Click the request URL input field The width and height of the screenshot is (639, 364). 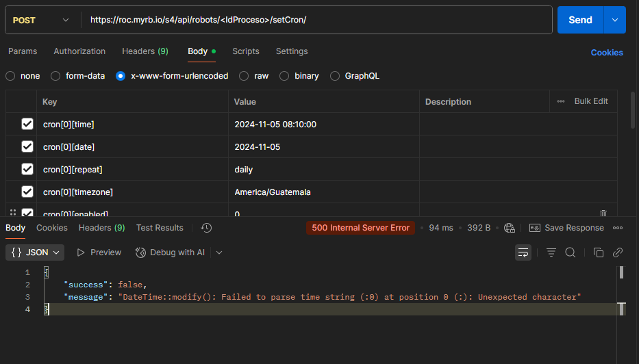[315, 20]
